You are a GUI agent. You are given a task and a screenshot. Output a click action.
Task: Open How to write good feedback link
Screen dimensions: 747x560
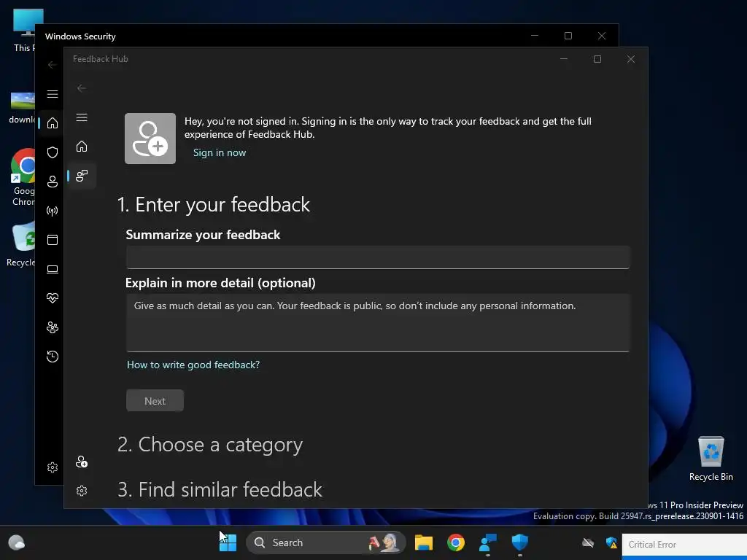[193, 365]
